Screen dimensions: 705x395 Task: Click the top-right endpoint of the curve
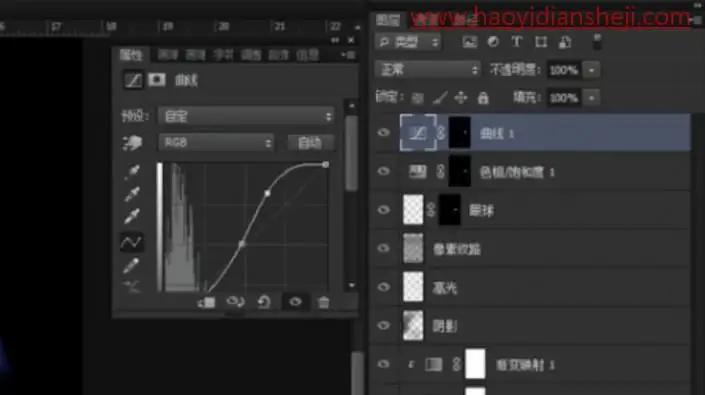pos(326,165)
